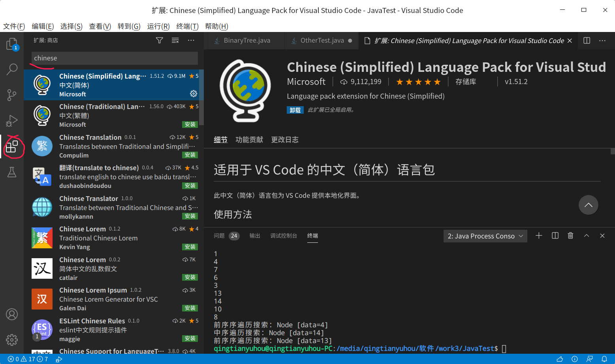This screenshot has height=364, width=615.
Task: Open the debug launch icon in status bar
Action: pyautogui.click(x=59, y=359)
